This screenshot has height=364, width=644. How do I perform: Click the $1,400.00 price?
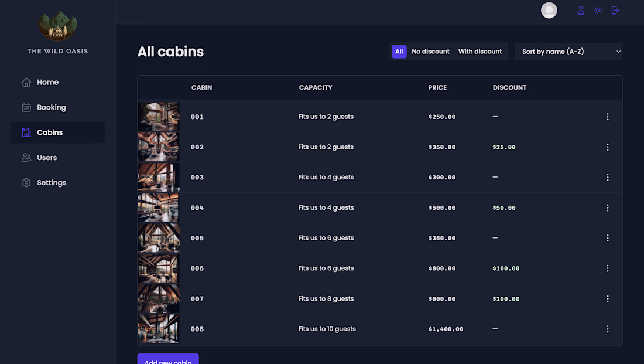(446, 329)
